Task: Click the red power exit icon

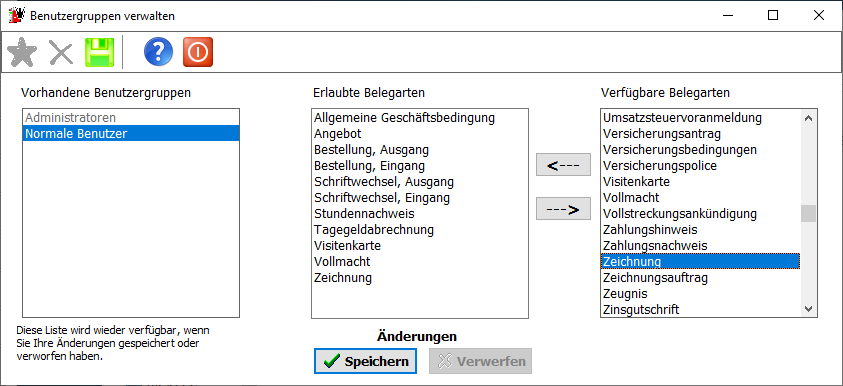Action: tap(198, 52)
